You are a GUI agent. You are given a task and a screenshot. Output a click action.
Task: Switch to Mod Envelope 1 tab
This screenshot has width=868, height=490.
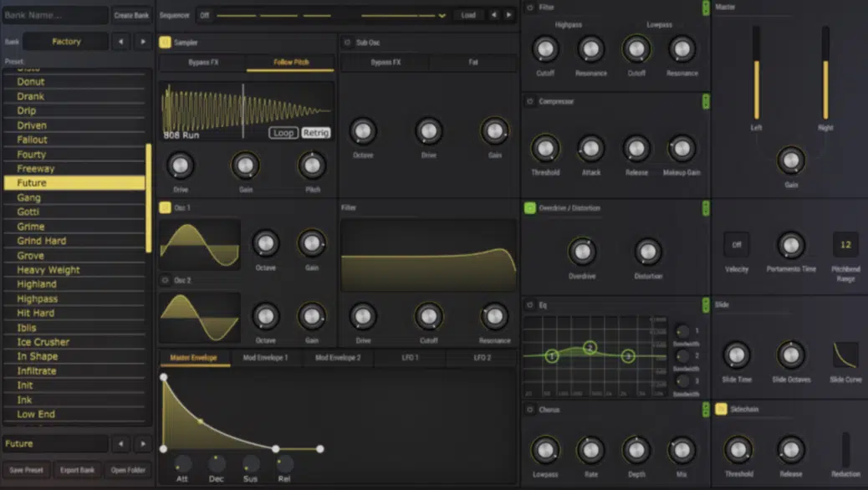coord(266,358)
